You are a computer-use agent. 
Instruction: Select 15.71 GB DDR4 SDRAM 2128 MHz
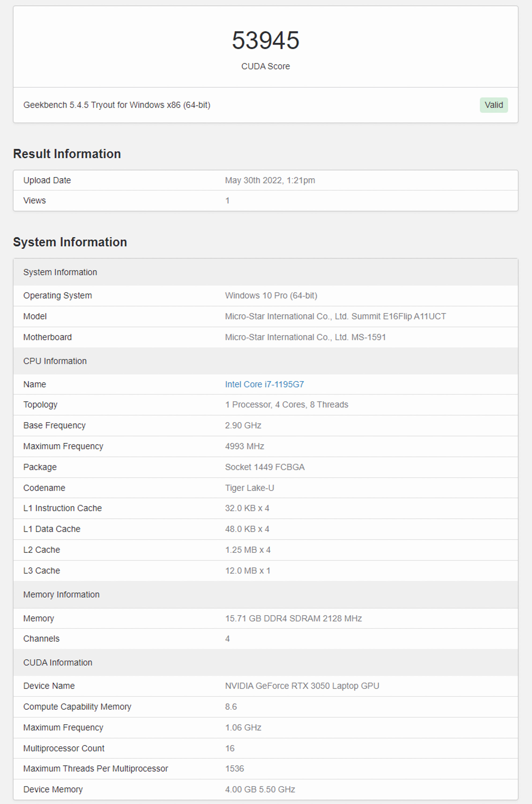(x=293, y=619)
